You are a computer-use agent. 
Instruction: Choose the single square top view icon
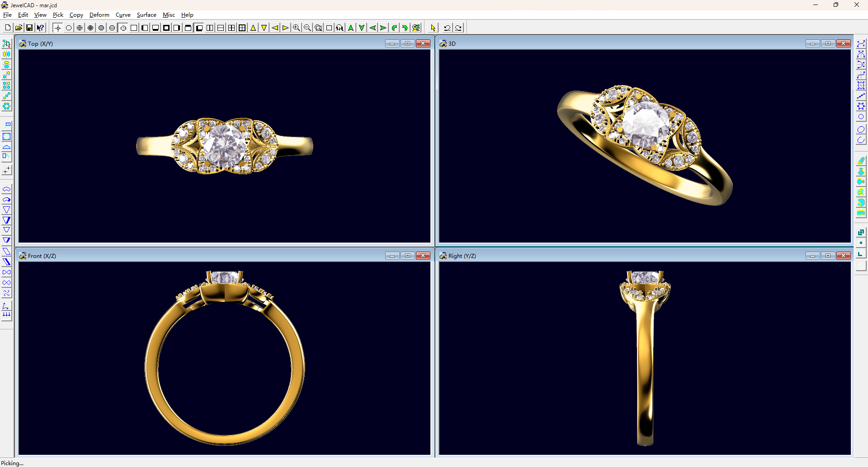(134, 28)
